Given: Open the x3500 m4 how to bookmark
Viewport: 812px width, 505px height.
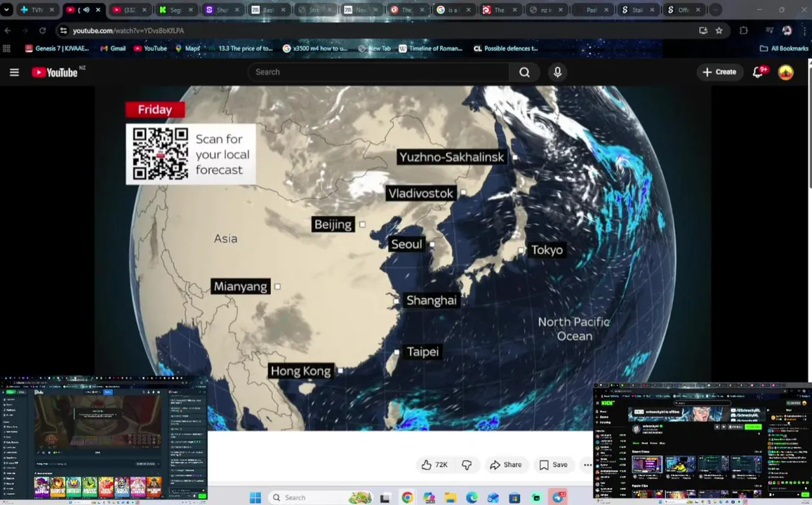Looking at the screenshot, I should point(315,48).
